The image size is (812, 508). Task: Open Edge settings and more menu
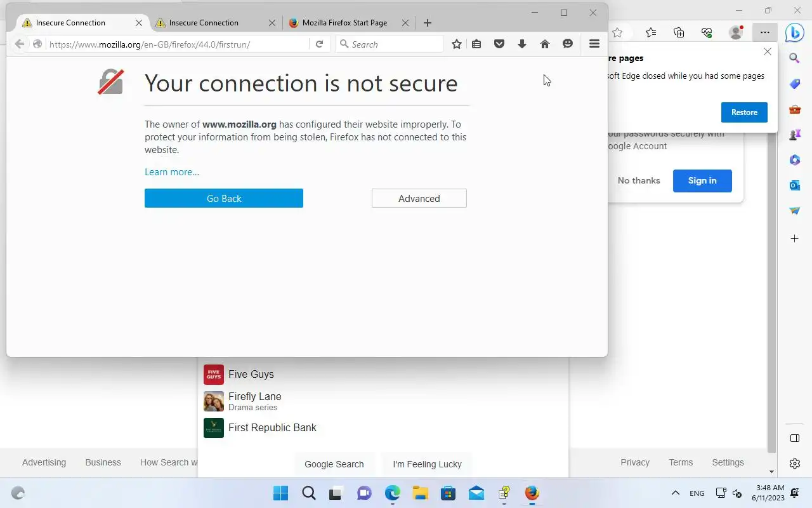coord(765,32)
